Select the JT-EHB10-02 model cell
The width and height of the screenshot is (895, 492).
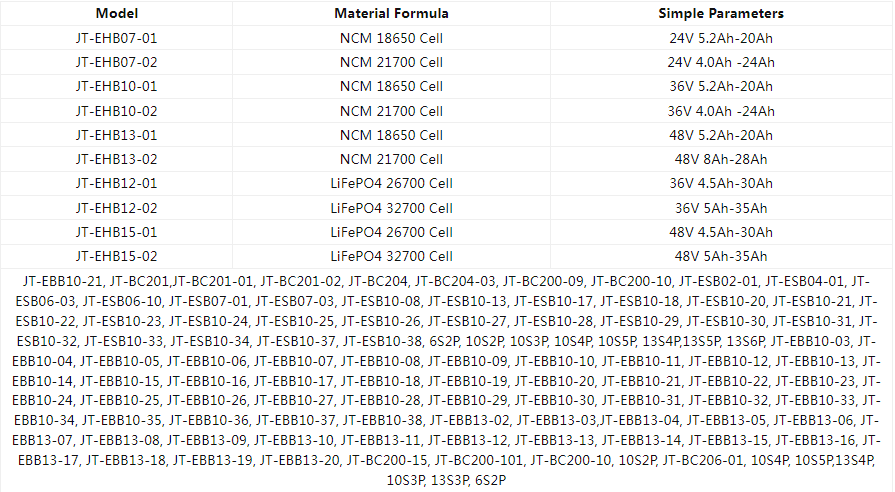tap(116, 111)
